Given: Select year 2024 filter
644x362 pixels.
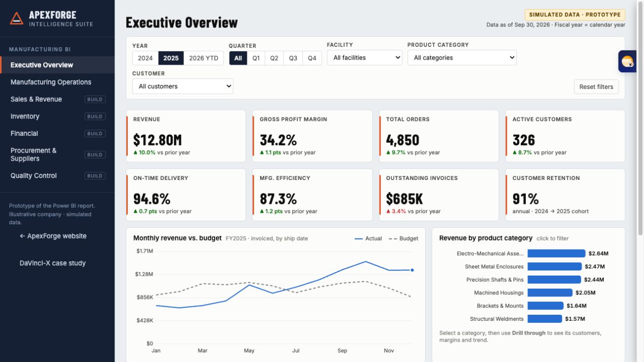Looking at the screenshot, I should [x=145, y=58].
